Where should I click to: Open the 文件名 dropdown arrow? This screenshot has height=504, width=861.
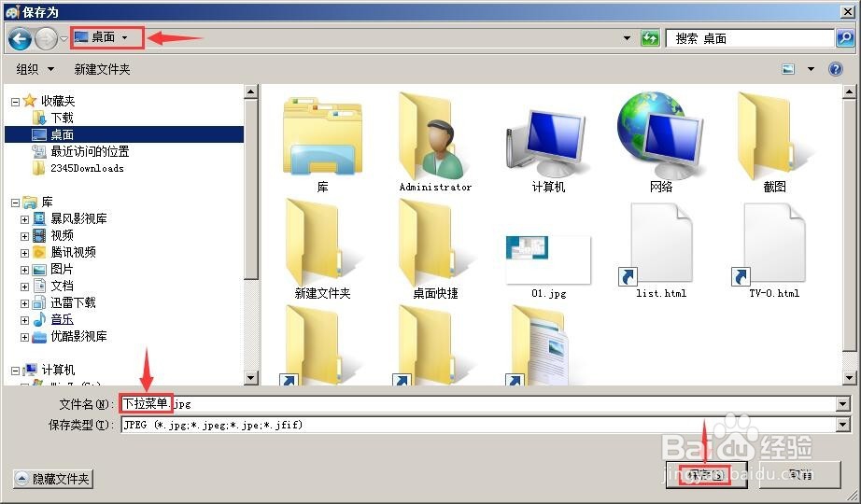(843, 405)
